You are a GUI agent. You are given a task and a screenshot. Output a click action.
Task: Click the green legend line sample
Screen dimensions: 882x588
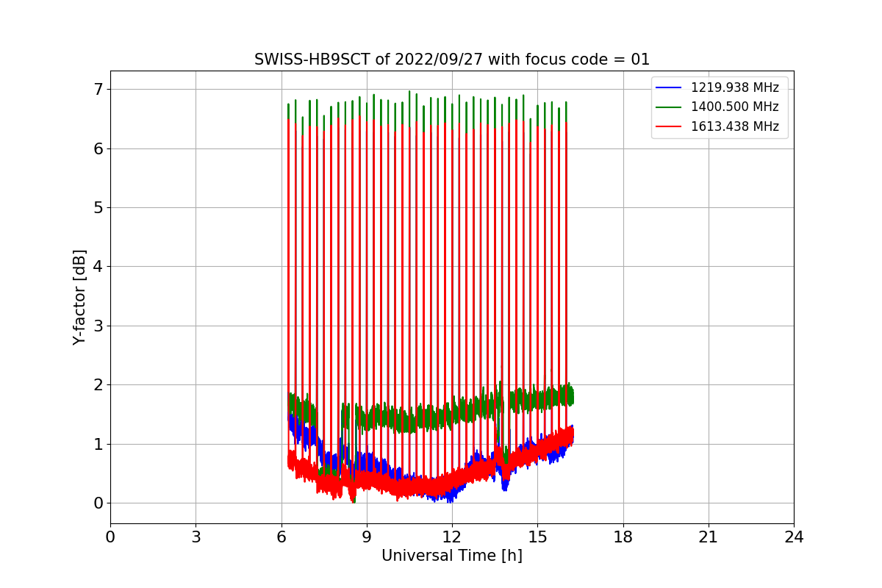tap(670, 107)
